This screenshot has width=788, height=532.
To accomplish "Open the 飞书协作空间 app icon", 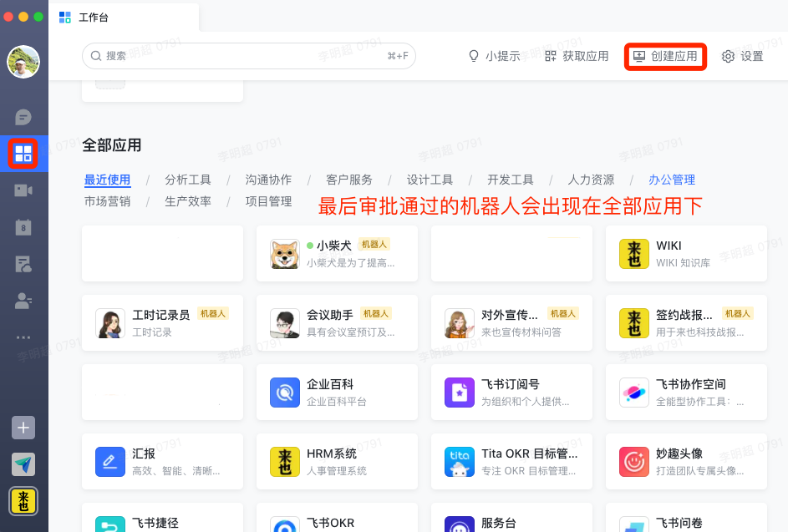I will click(634, 393).
